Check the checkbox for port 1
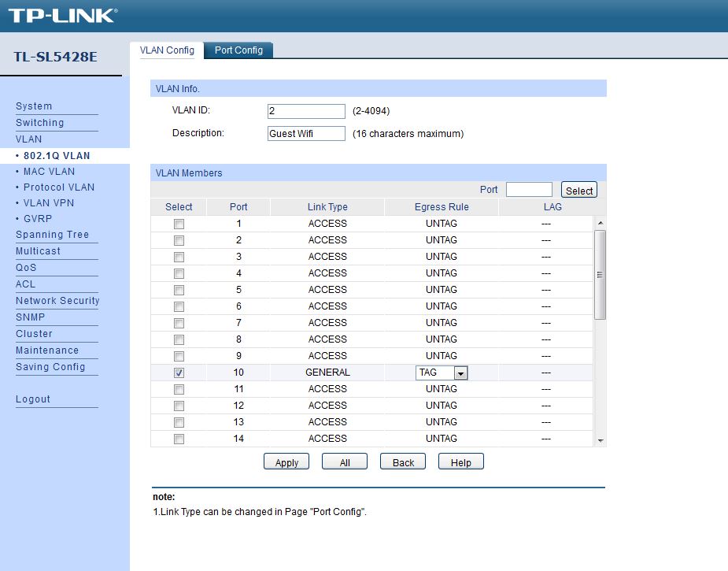Image resolution: width=728 pixels, height=571 pixels. (179, 224)
